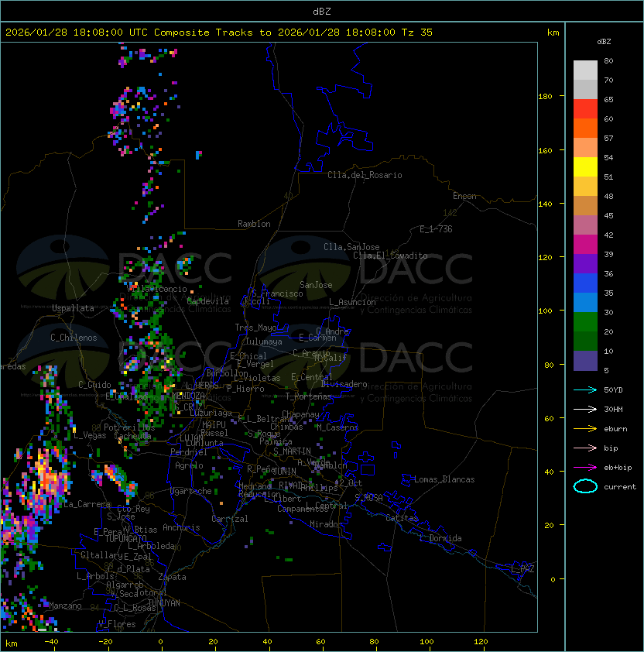
Task: Click the white 30HM arrow symbol
Action: click(x=586, y=409)
